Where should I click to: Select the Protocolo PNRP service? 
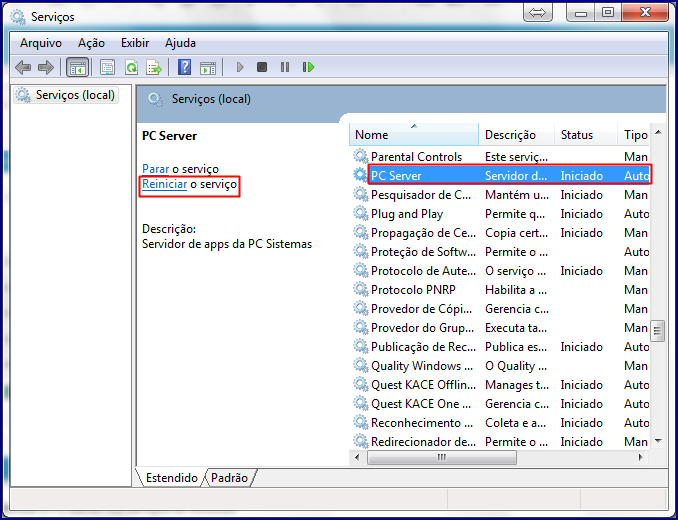413,290
